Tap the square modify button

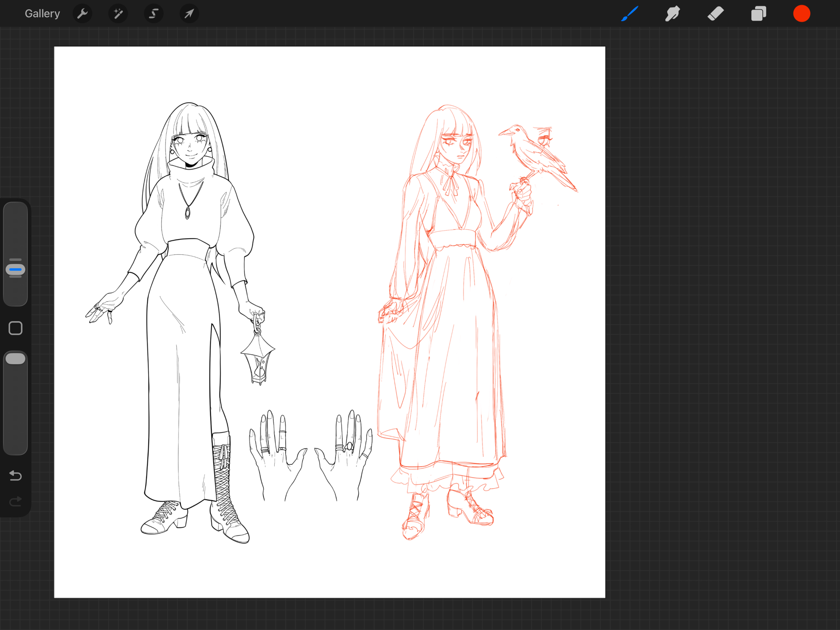point(16,328)
